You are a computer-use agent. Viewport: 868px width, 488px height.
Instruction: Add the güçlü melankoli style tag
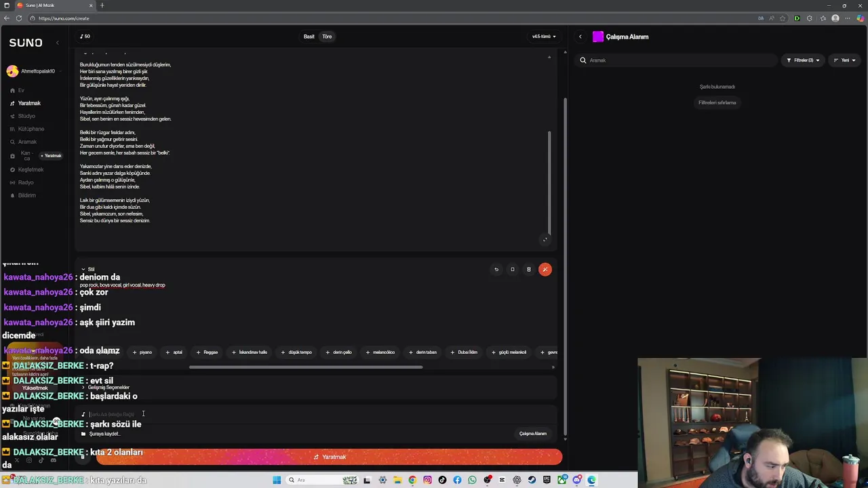coord(509,352)
